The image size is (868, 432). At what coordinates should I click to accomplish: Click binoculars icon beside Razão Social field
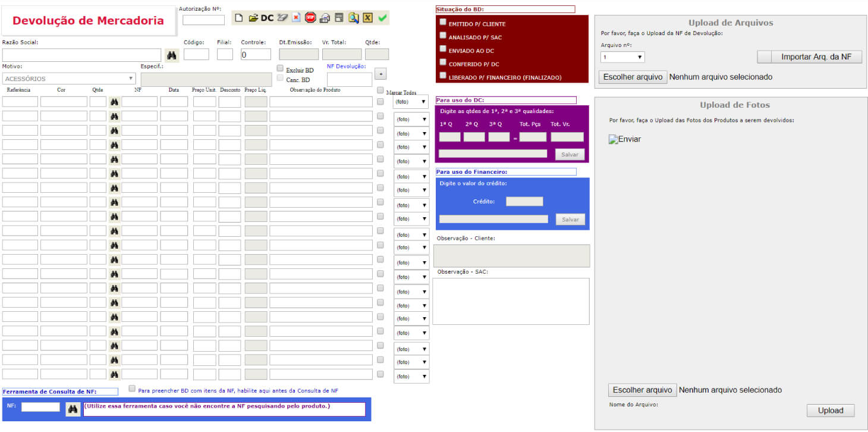click(172, 55)
